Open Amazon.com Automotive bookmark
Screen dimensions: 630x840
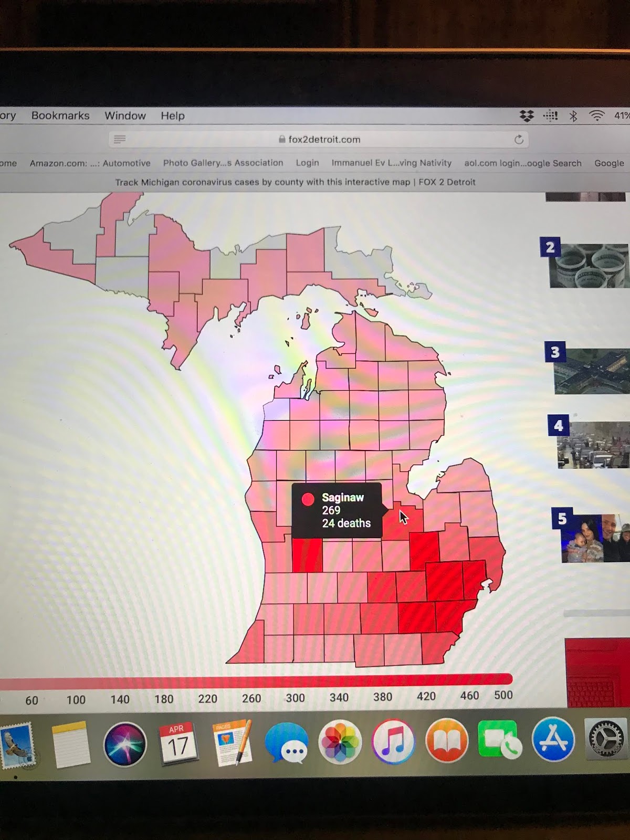[90, 163]
